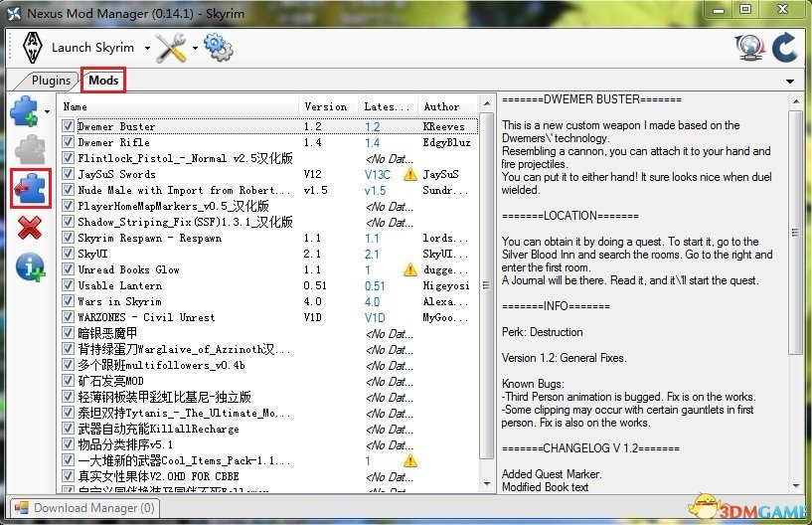
Task: Click the blue info tag icon
Action: (x=30, y=266)
